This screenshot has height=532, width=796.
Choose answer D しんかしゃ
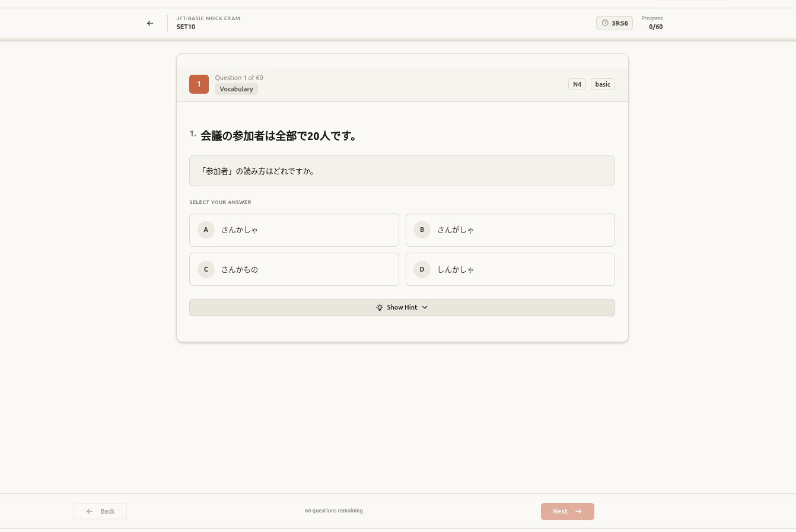point(510,269)
